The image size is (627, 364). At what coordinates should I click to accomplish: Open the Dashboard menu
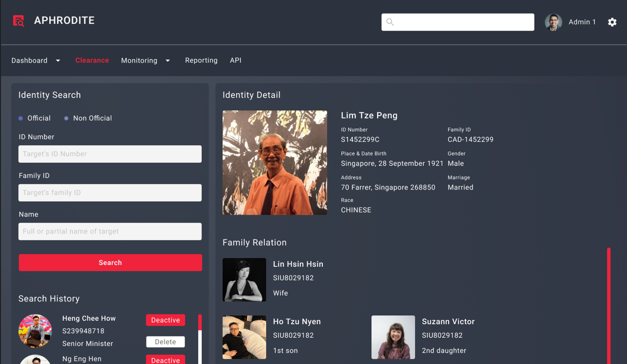coord(30,61)
